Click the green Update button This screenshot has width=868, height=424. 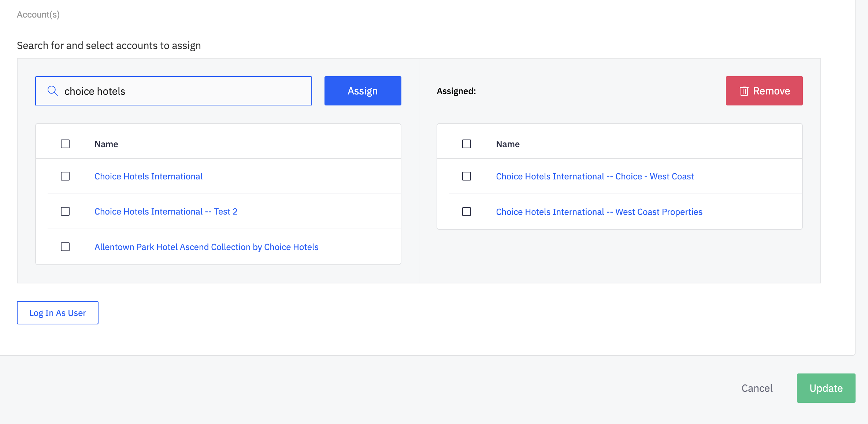[826, 388]
